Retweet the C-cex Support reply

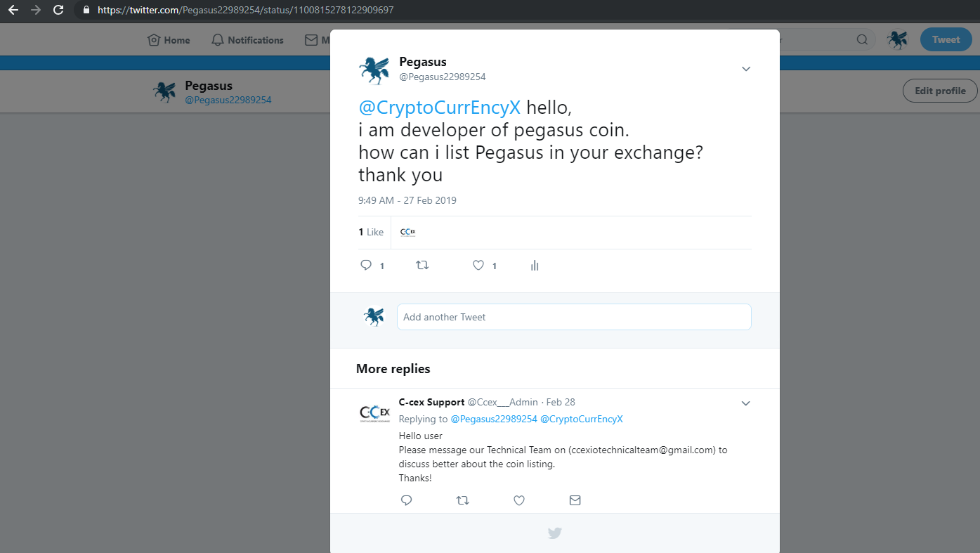point(462,500)
